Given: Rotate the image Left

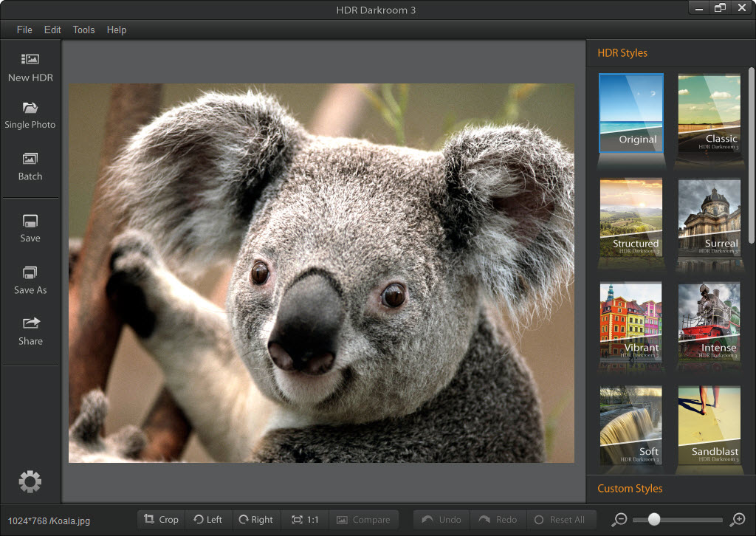Looking at the screenshot, I should pos(207,520).
